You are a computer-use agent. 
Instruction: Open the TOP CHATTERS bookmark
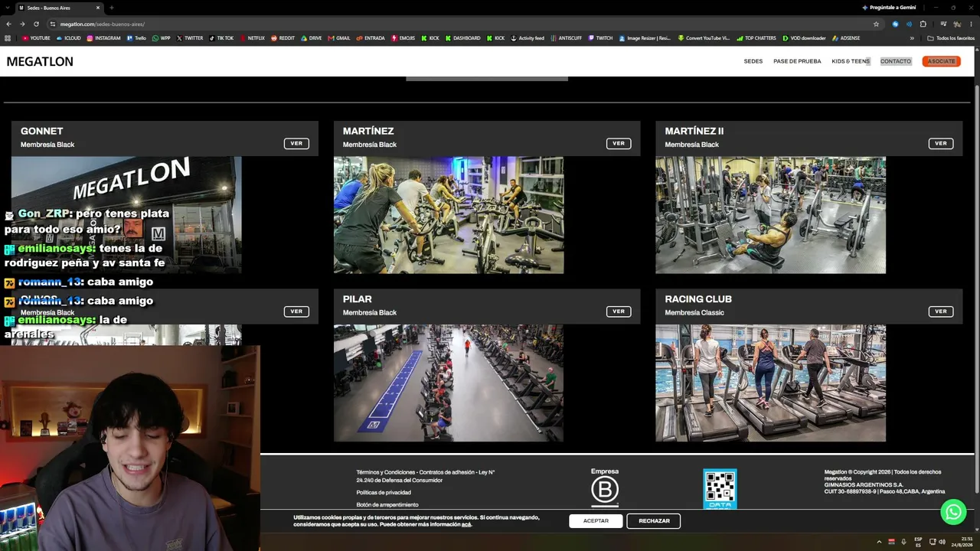(756, 38)
